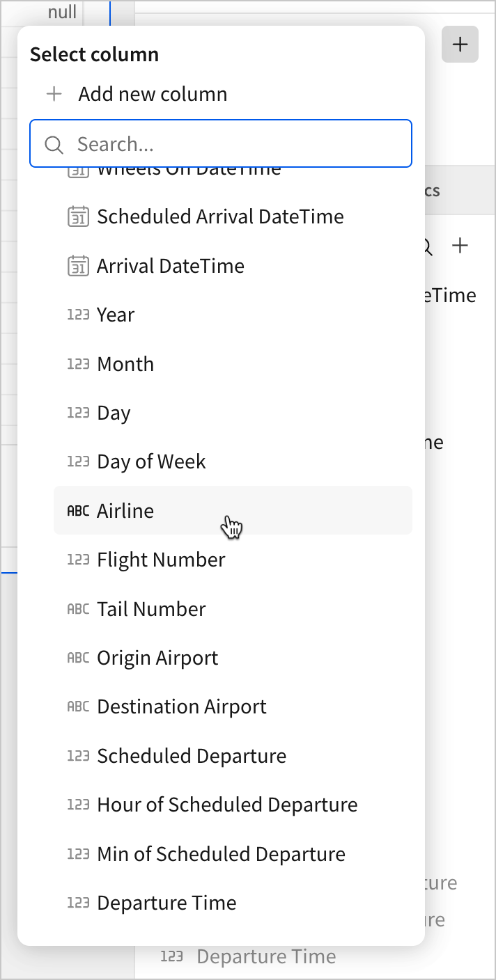Select the Departure Time column
Image resolution: width=496 pixels, height=980 pixels.
click(x=166, y=903)
